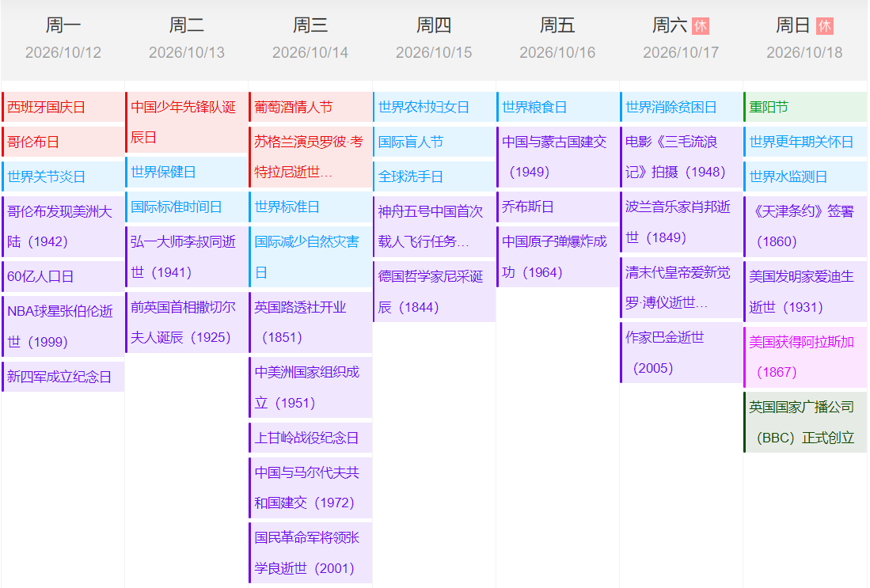Open 作家巴金逝世 (2005) entry
Viewport: 870px width, 588px height.
[x=681, y=352]
